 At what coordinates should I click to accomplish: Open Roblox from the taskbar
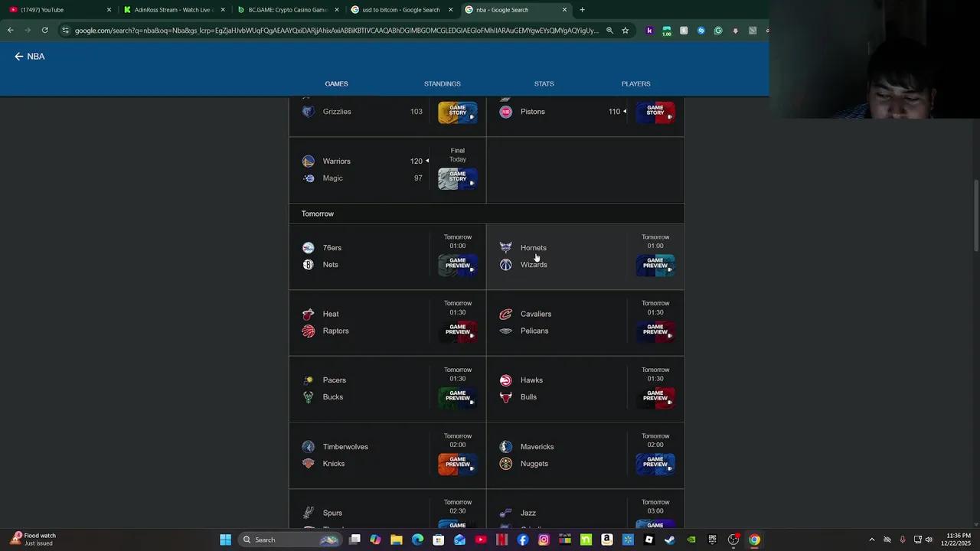click(649, 540)
